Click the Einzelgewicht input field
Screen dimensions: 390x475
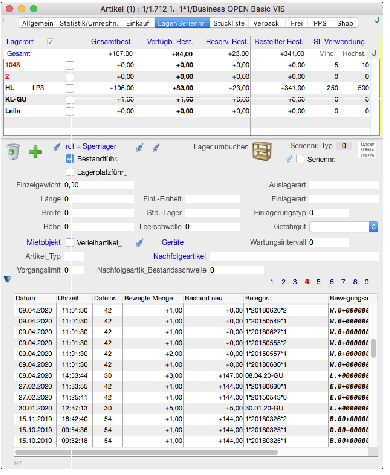pos(99,185)
